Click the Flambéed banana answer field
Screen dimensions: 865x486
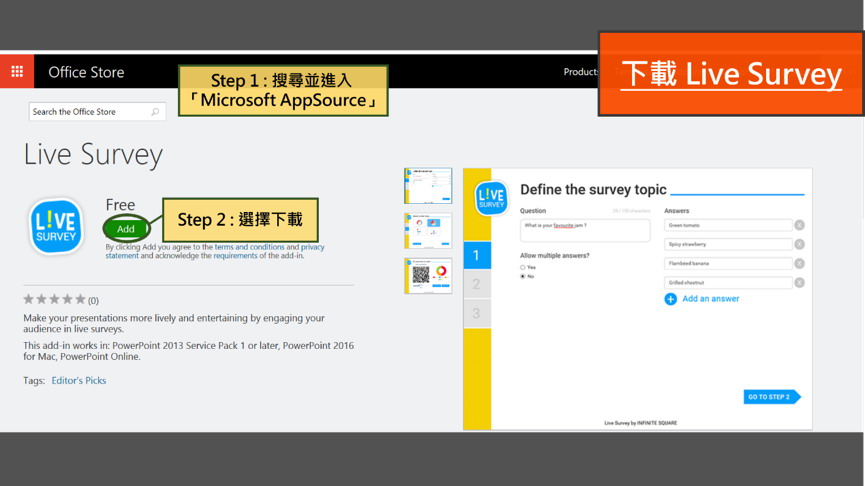pos(728,264)
